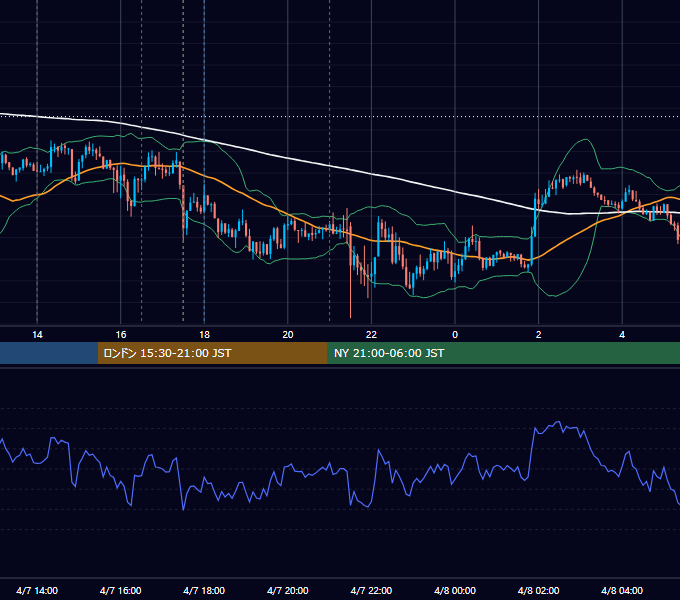
Task: Click the 2 hour label on price chart axis
Action: pyautogui.click(x=539, y=335)
